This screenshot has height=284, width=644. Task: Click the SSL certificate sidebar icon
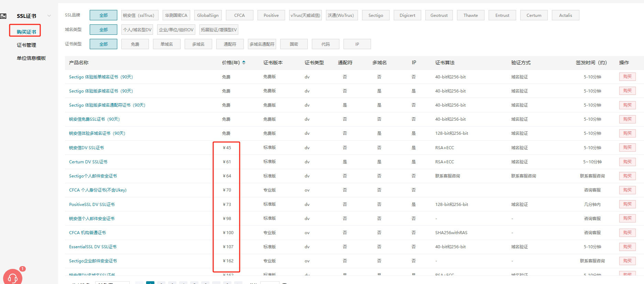coord(3,16)
